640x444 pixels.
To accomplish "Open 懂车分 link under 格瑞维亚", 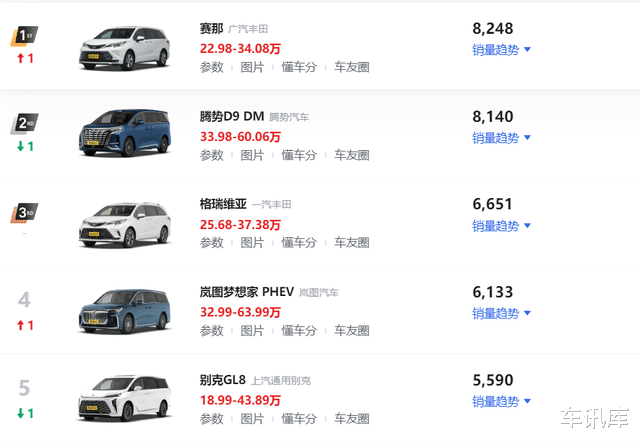I will coord(299,243).
